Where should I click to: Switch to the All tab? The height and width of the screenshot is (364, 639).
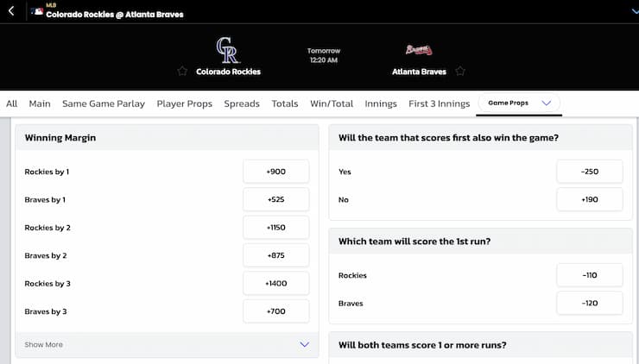coord(12,104)
